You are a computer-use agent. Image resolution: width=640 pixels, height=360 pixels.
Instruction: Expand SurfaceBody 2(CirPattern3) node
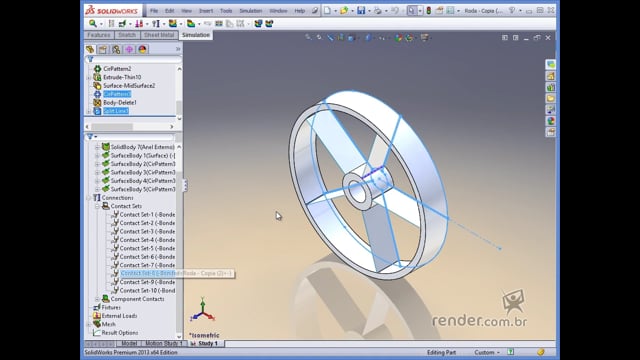point(97,164)
